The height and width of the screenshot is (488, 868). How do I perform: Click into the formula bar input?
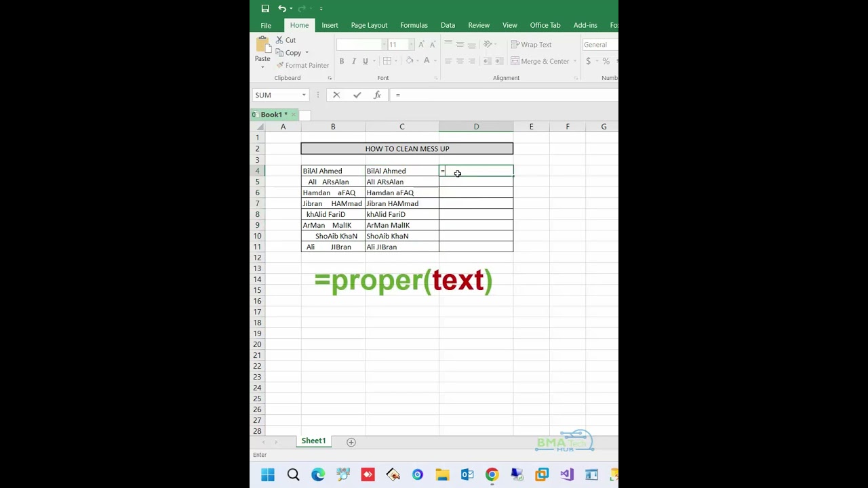tap(504, 95)
